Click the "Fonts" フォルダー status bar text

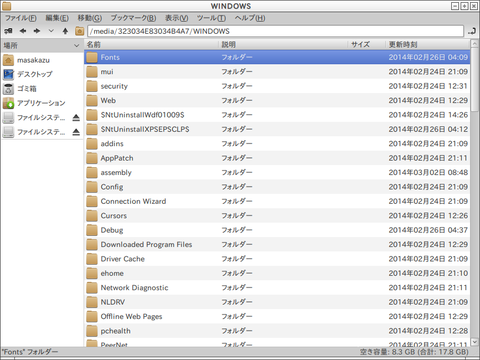click(x=30, y=352)
